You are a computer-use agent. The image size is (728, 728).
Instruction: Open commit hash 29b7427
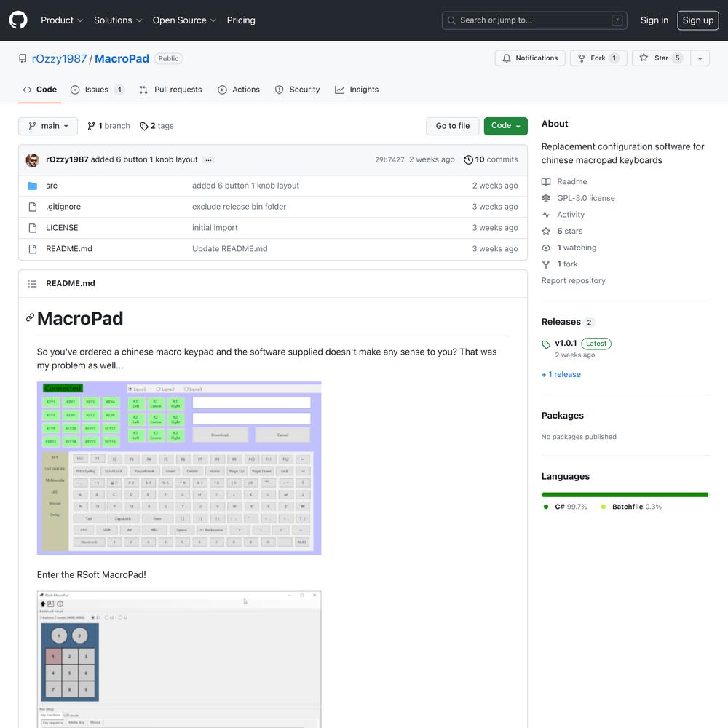point(389,159)
